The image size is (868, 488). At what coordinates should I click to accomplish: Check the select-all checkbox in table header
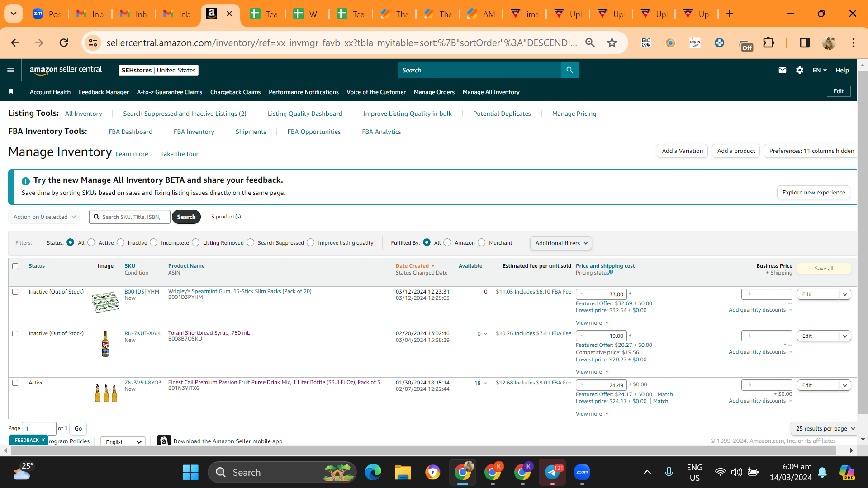pyautogui.click(x=15, y=266)
